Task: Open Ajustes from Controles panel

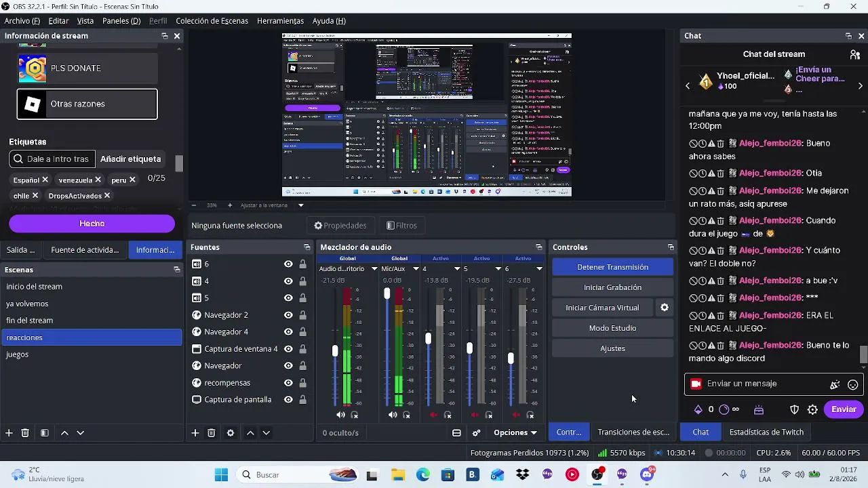Action: point(613,348)
